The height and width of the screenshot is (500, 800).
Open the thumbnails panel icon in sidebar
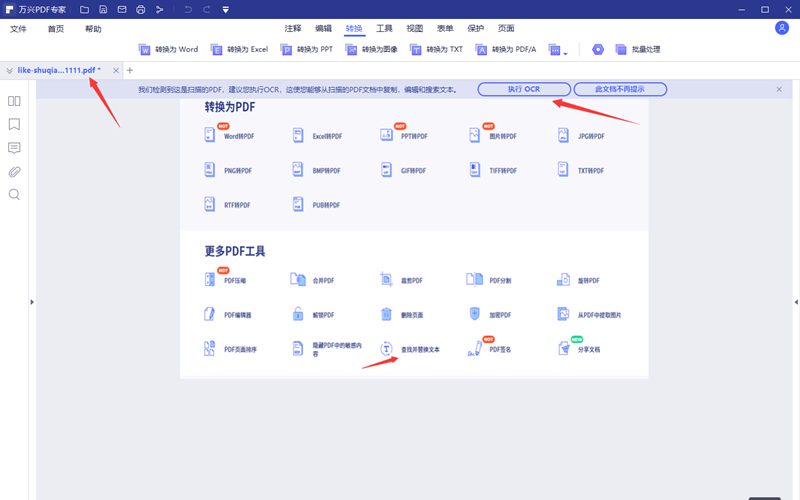tap(14, 101)
